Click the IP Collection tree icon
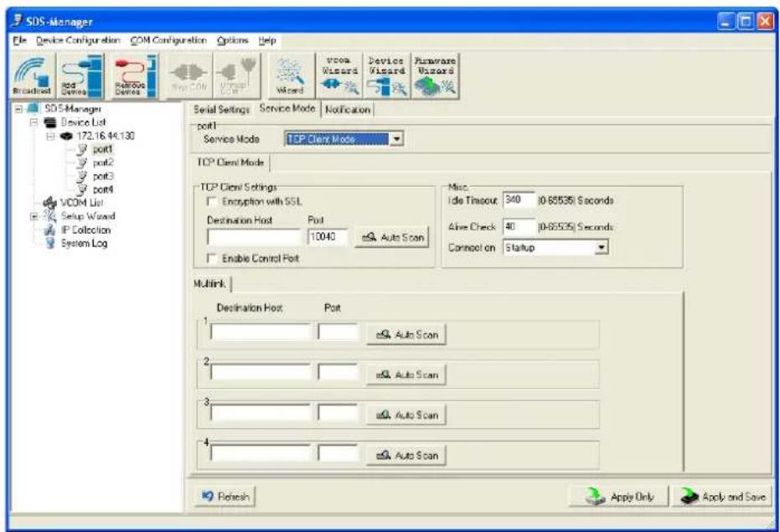The height and width of the screenshot is (532, 780). [49, 230]
